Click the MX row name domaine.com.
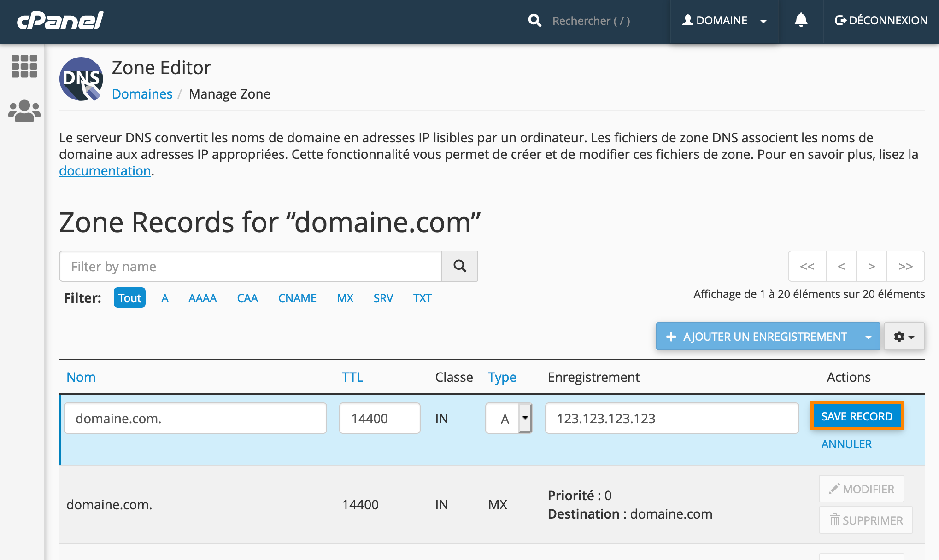The width and height of the screenshot is (939, 560). pyautogui.click(x=109, y=505)
